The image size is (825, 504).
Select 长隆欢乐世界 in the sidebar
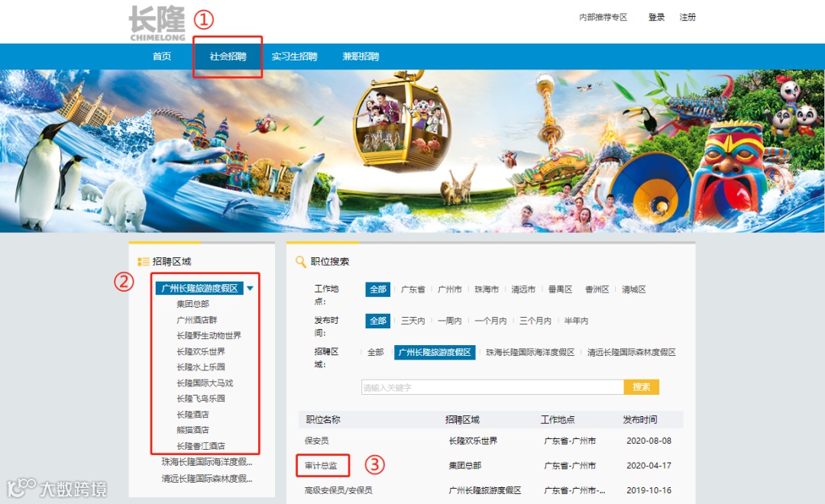click(x=200, y=351)
